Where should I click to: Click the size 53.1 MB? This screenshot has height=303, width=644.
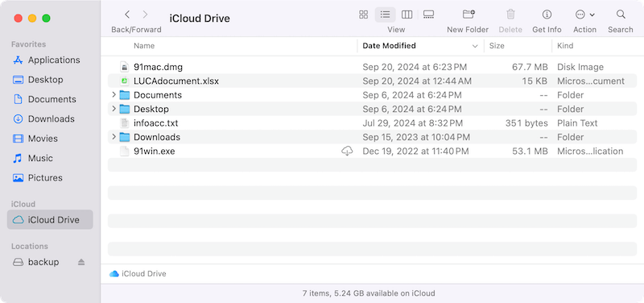[530, 151]
